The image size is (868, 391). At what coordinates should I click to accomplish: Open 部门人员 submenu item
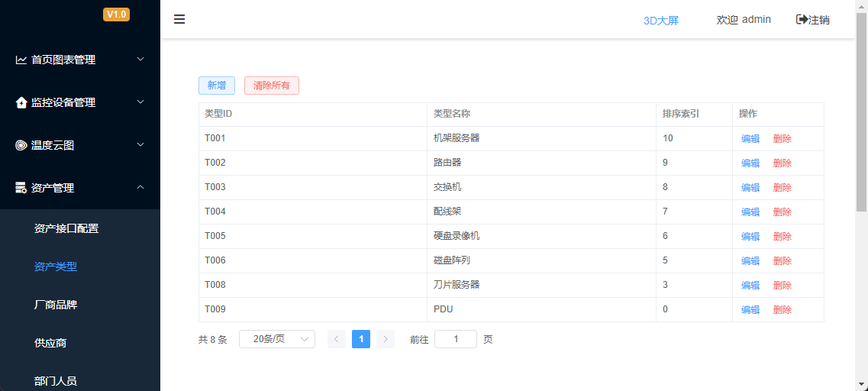tap(56, 381)
